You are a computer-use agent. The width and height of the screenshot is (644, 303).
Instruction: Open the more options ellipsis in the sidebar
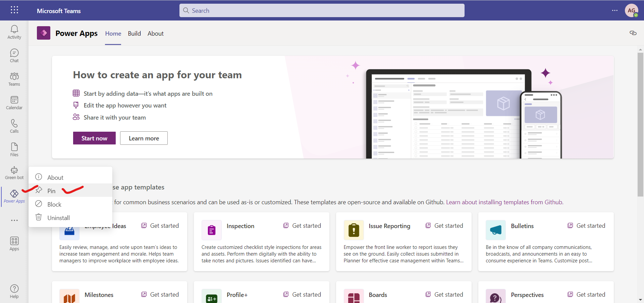[x=14, y=220]
